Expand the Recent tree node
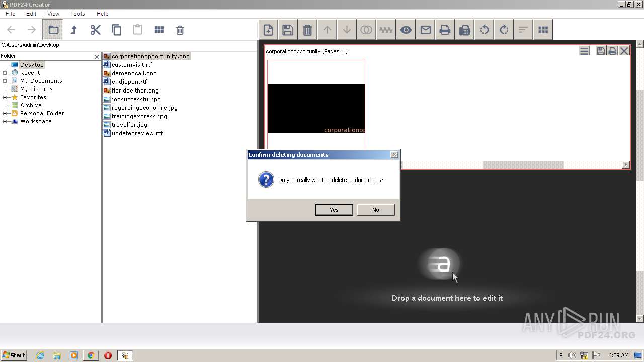The image size is (644, 362). tap(5, 73)
